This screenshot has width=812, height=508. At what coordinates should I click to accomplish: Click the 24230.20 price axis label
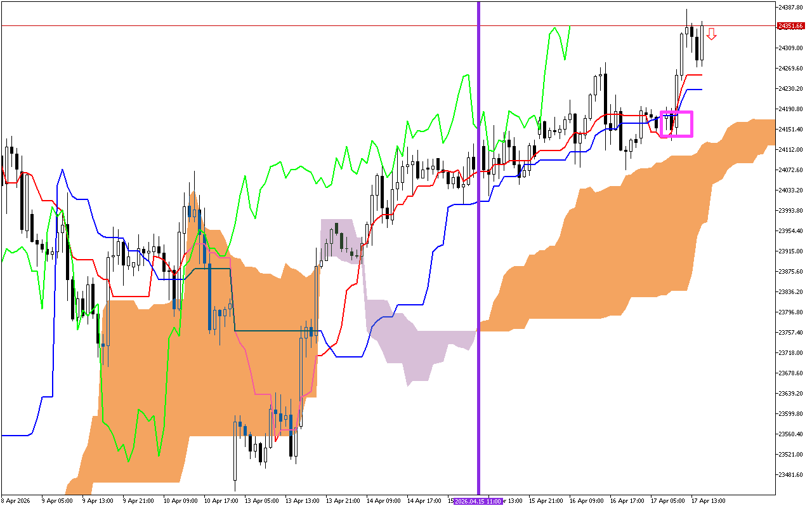[x=790, y=88]
